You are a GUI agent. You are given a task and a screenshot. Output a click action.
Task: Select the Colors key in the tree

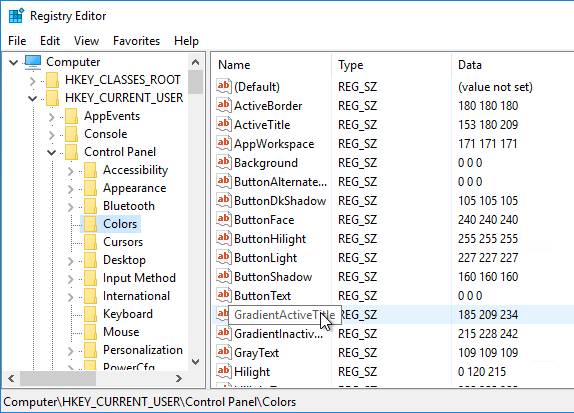click(x=120, y=224)
